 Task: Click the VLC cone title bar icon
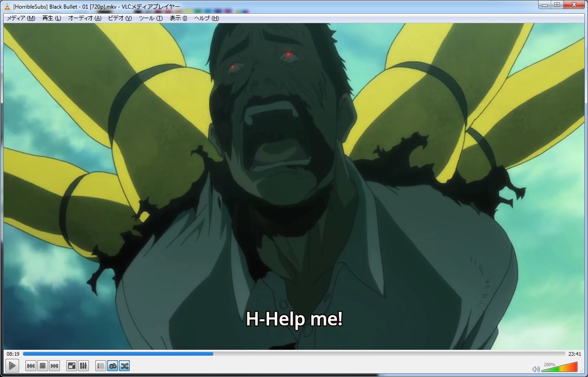[x=8, y=6]
